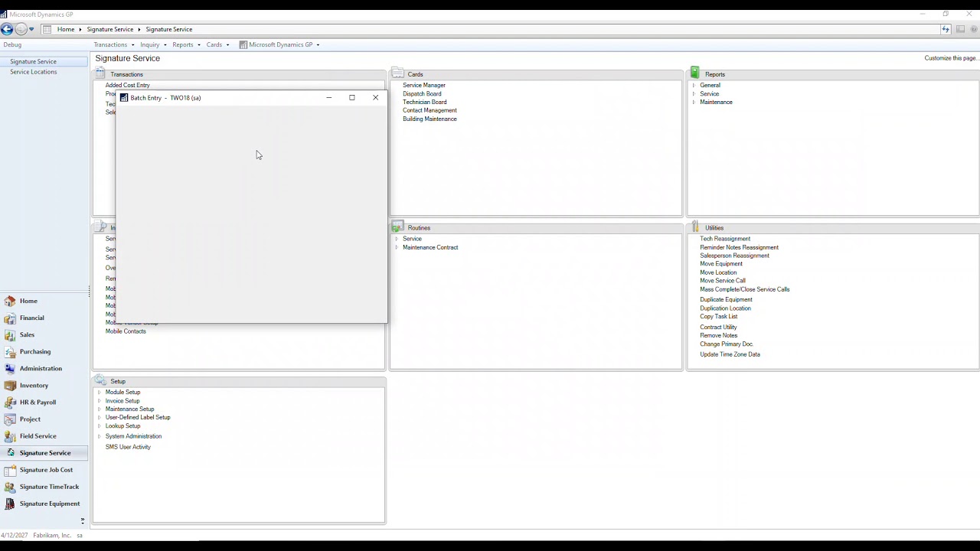Click the layout pane icon at top right
The height and width of the screenshot is (551, 980).
pyautogui.click(x=960, y=29)
